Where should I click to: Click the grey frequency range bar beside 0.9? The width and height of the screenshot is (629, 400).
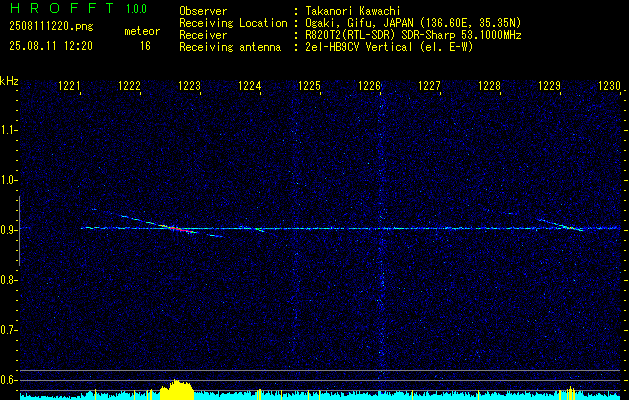point(19,231)
